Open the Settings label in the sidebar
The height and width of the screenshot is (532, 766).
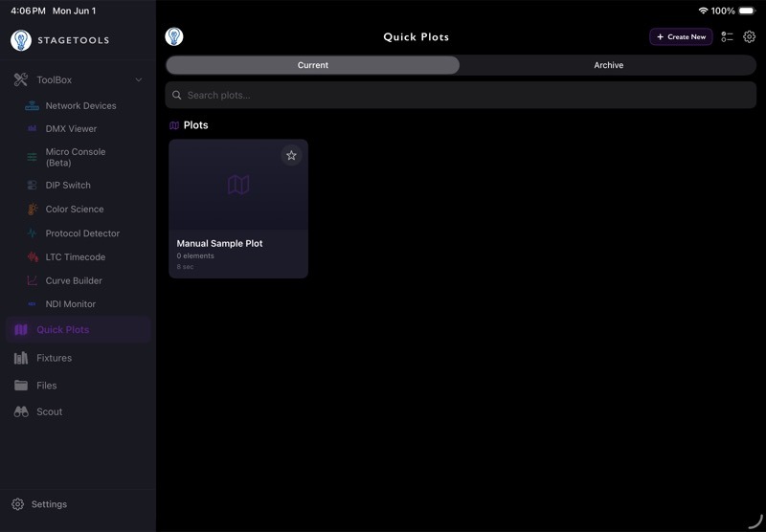point(49,504)
